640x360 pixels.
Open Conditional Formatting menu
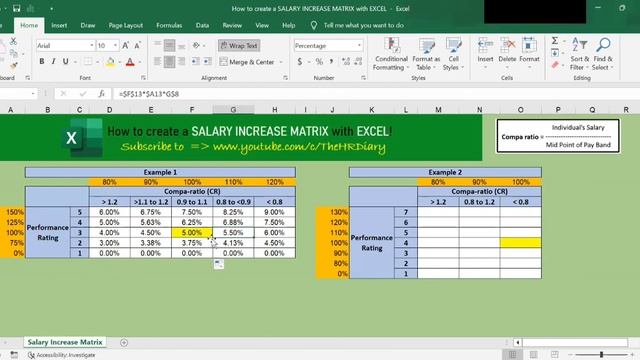click(391, 54)
